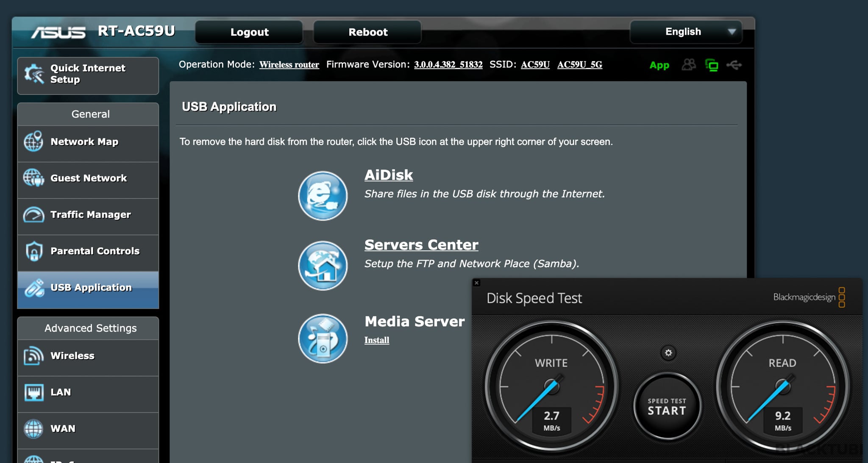Open the English language dropdown

coord(686,32)
